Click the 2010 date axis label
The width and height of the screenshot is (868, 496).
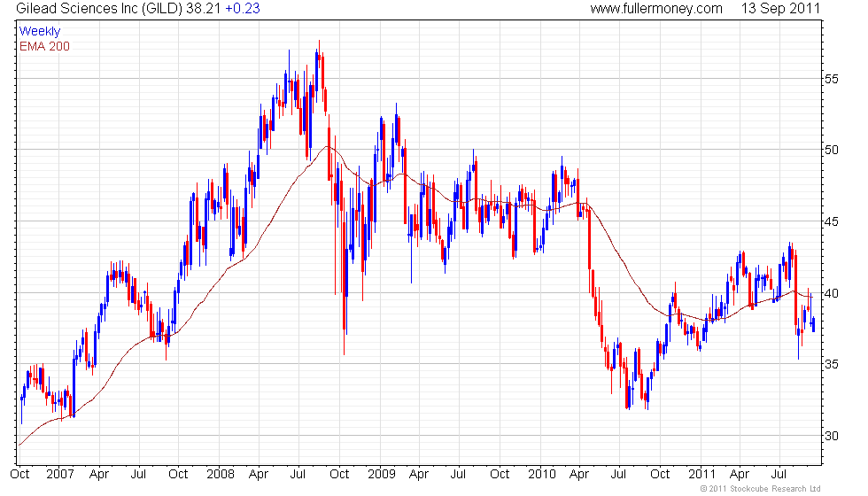[541, 475]
